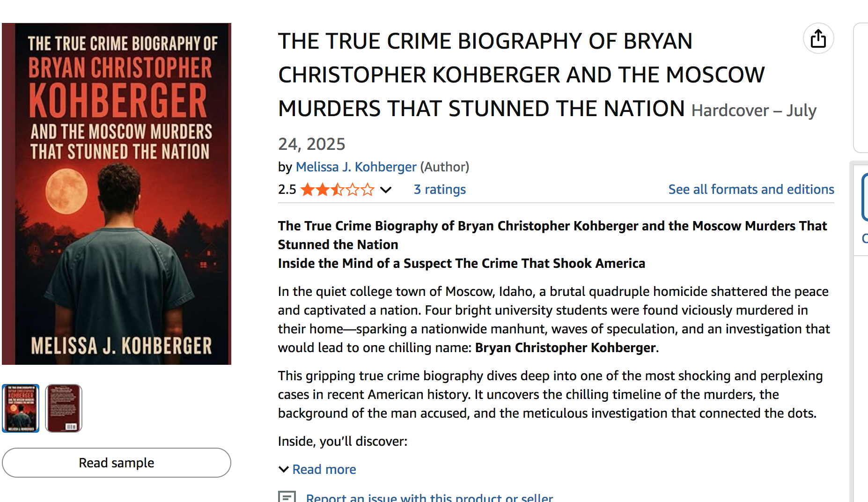The image size is (868, 502).
Task: View the "3 ratings" link
Action: (440, 189)
